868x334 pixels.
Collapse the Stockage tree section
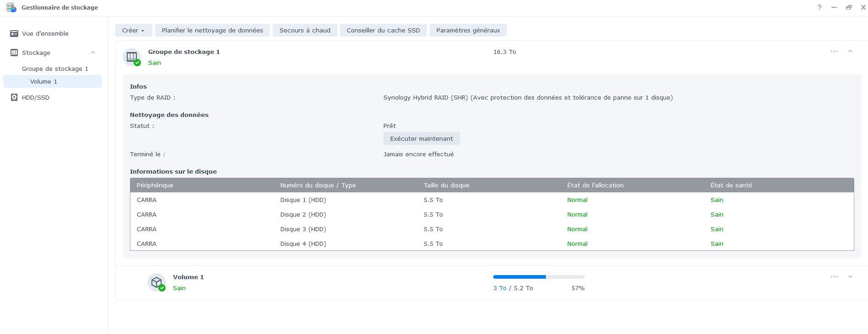tap(93, 53)
